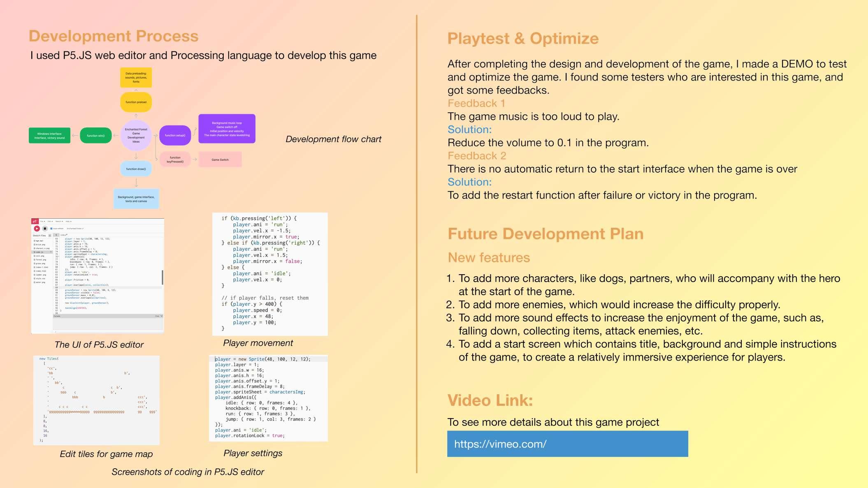Collapse the Console panel using its chevron
Screen dimensions: 868x488
point(161,316)
